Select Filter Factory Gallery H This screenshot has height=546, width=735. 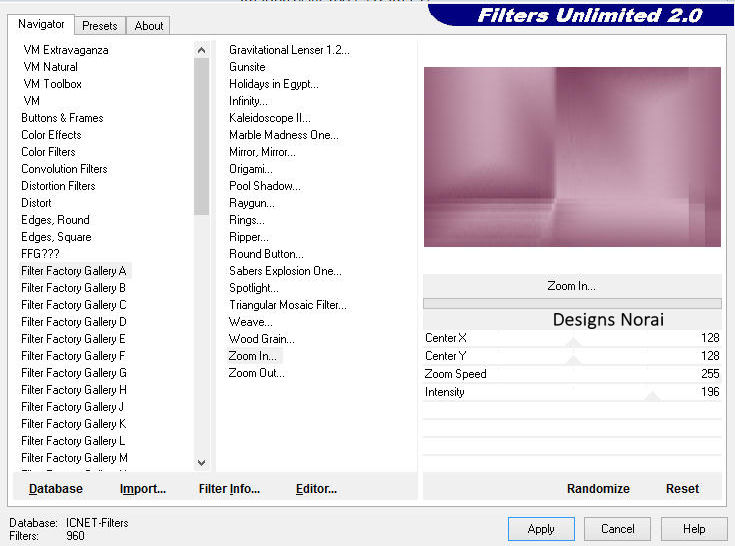(x=74, y=390)
